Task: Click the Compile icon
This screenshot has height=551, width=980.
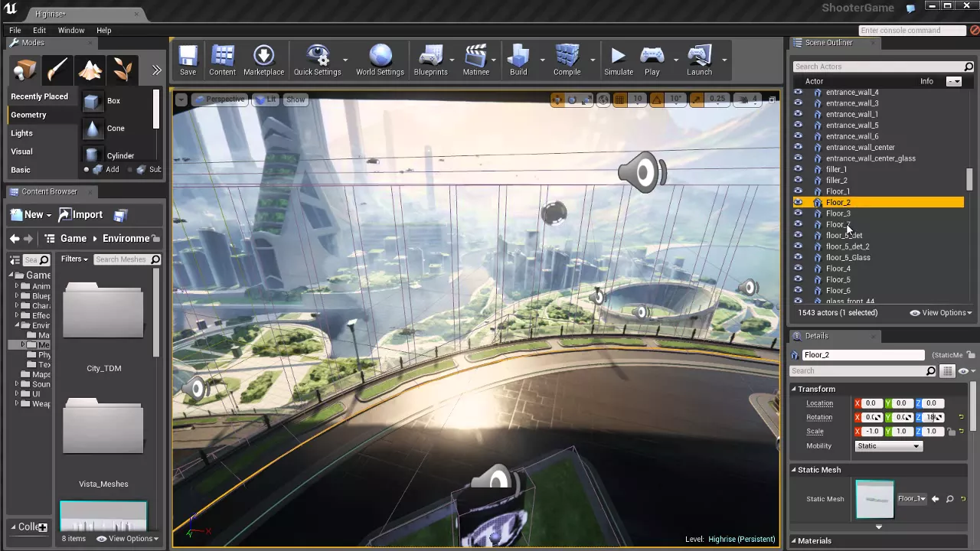Action: pos(567,60)
